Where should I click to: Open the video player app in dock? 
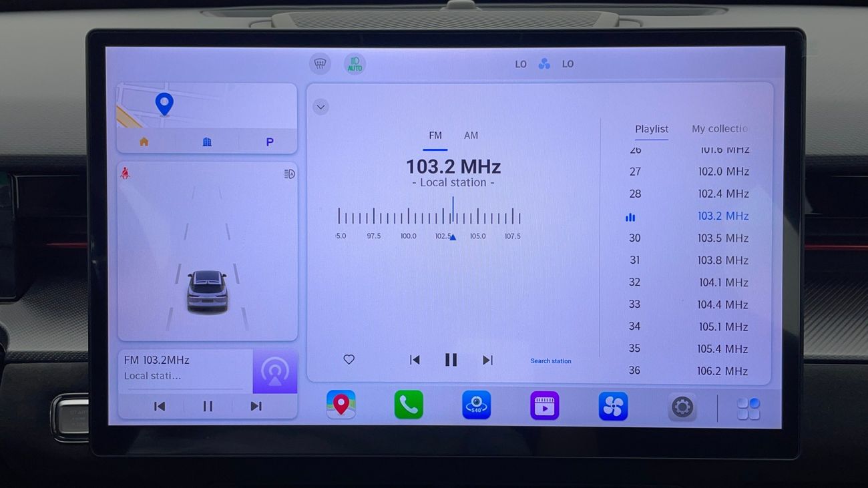click(544, 406)
